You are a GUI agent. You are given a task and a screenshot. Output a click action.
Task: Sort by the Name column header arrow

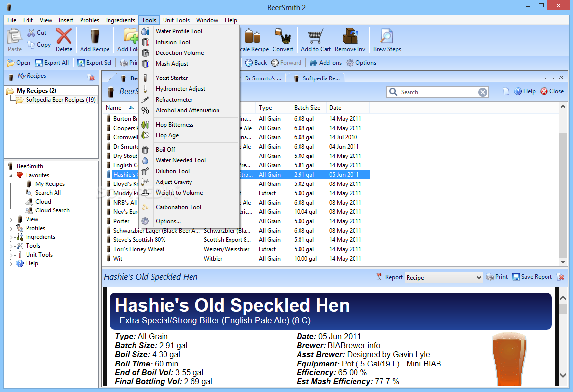pyautogui.click(x=131, y=107)
